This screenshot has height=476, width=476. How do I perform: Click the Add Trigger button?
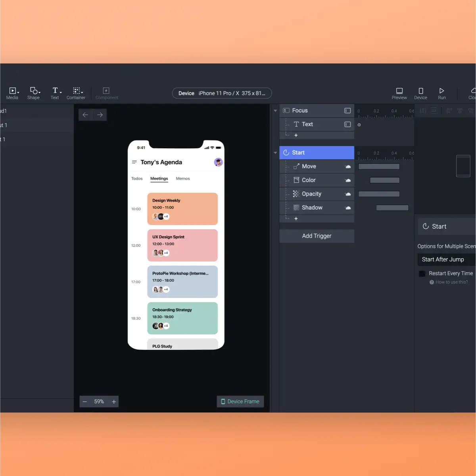pos(317,236)
